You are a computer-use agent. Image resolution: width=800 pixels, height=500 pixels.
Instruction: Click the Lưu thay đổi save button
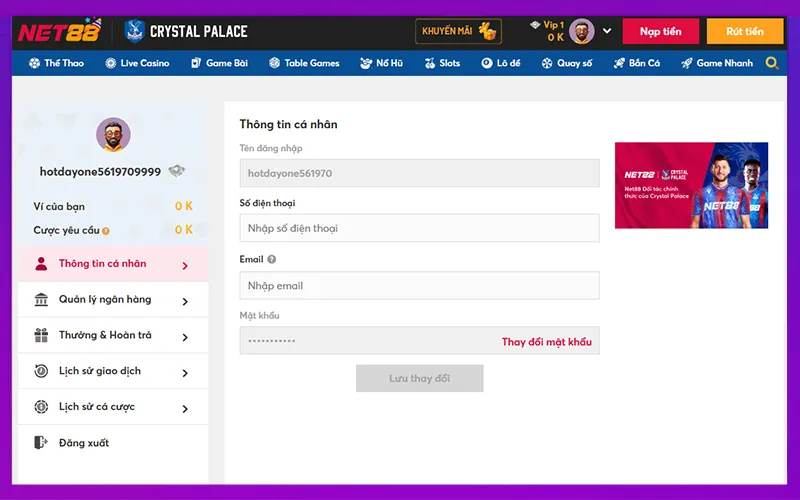[419, 379]
